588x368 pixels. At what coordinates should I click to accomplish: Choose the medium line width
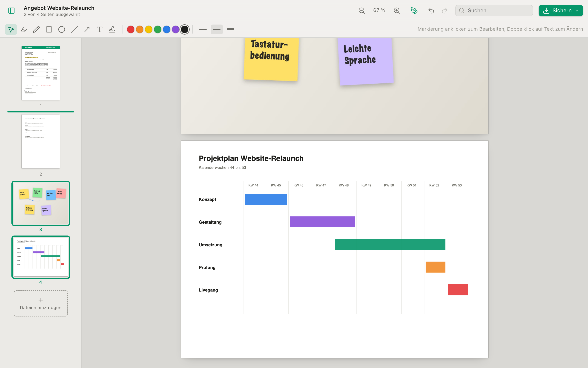click(217, 29)
